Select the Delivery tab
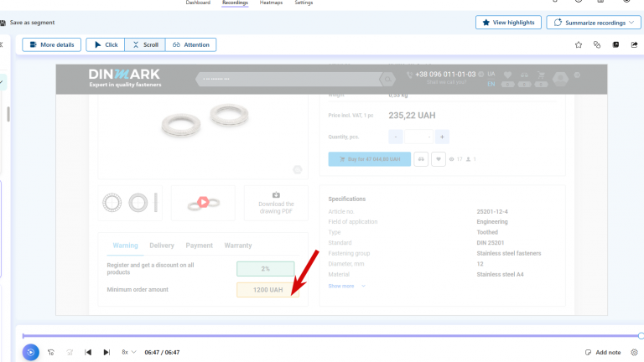 [x=162, y=246]
